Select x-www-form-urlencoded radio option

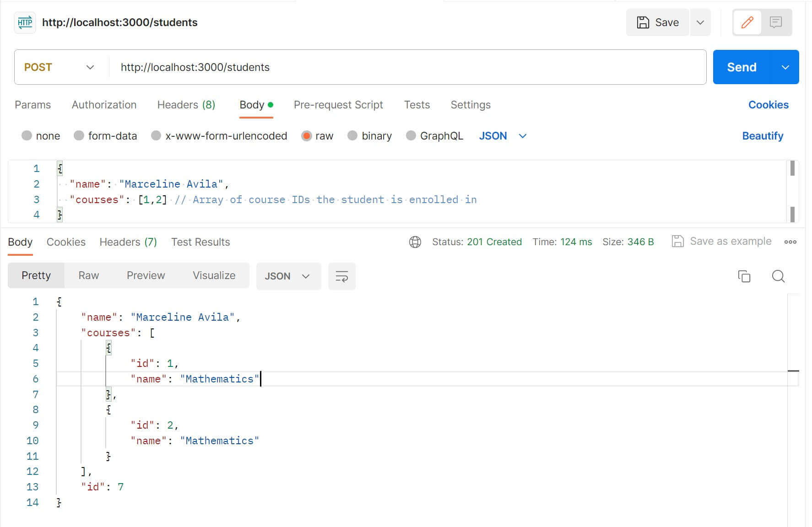tap(156, 136)
